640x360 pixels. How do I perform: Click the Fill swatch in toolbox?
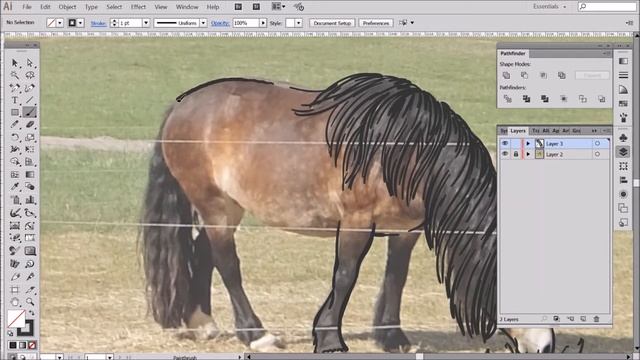click(x=16, y=319)
